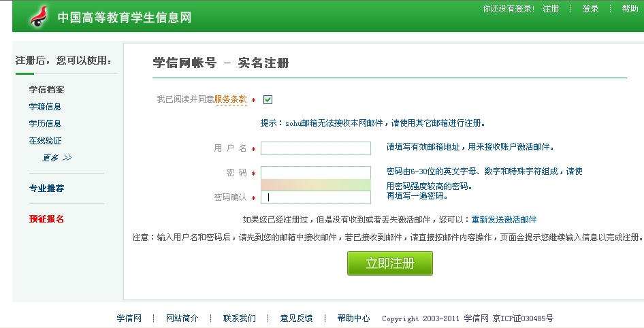Click 请填写有效邮箱地址 hint text

[470, 147]
